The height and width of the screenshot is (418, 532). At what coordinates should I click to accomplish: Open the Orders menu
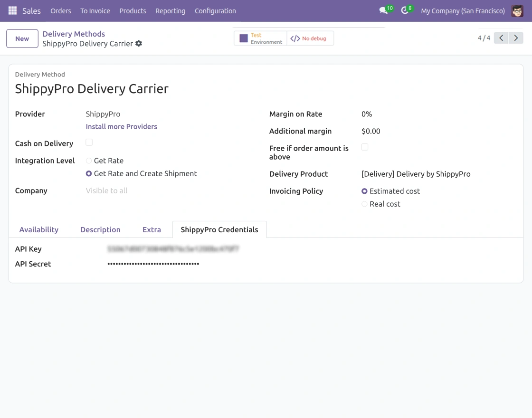pos(61,11)
